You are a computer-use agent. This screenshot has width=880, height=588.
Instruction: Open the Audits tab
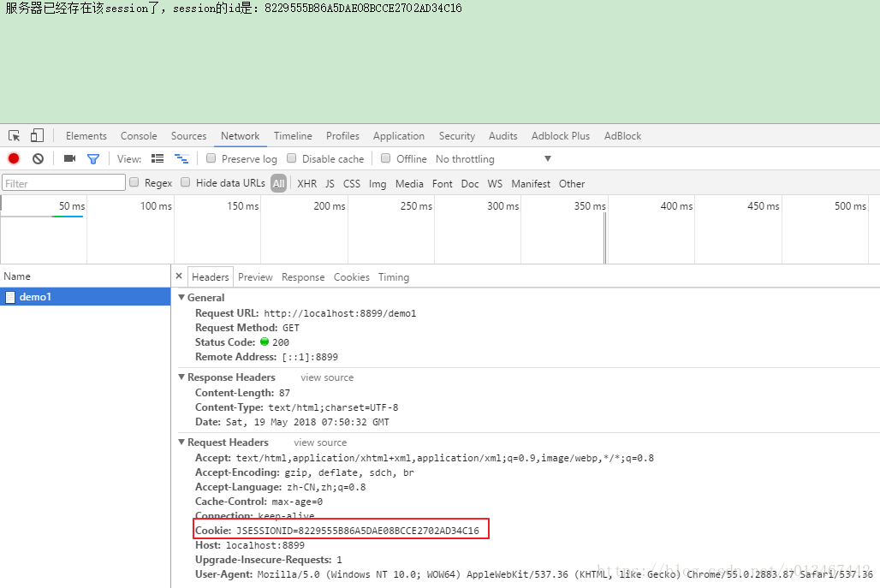click(x=502, y=136)
